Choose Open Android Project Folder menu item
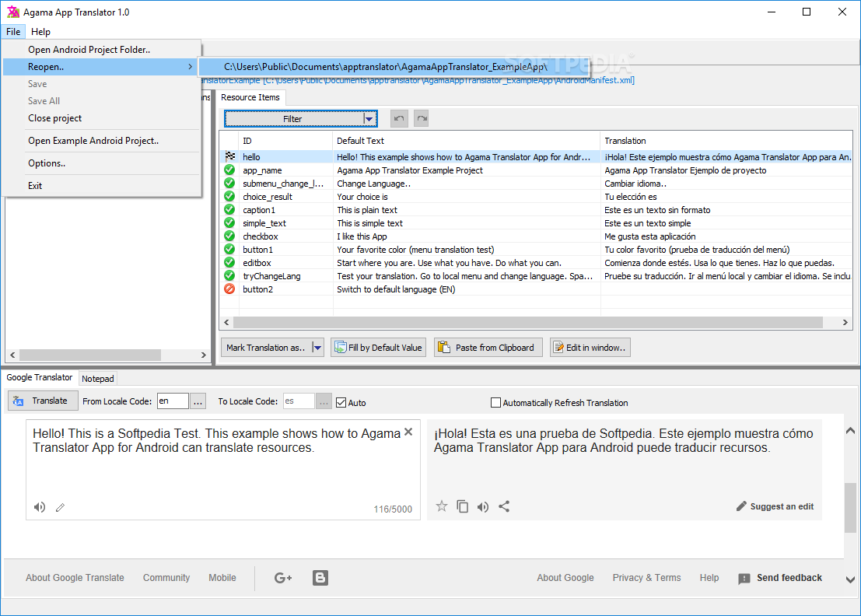 pyautogui.click(x=102, y=50)
